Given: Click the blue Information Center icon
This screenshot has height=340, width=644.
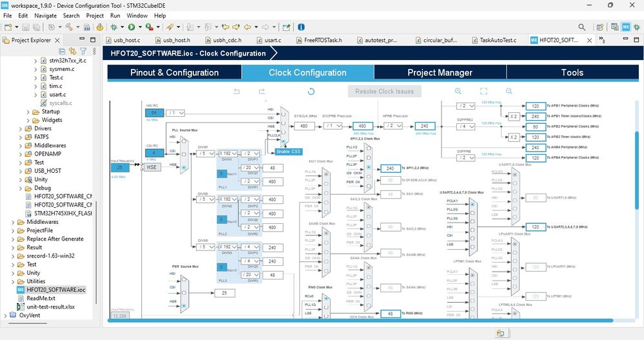Looking at the screenshot, I should (x=301, y=27).
